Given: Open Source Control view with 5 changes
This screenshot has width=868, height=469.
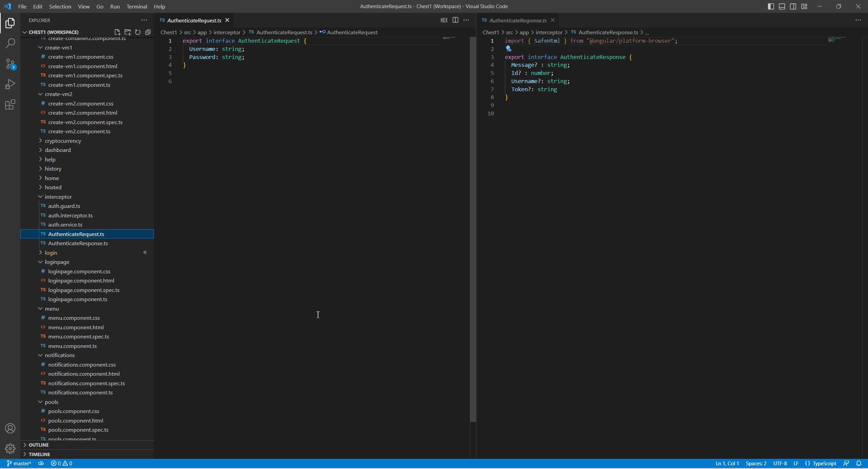Looking at the screenshot, I should tap(10, 64).
